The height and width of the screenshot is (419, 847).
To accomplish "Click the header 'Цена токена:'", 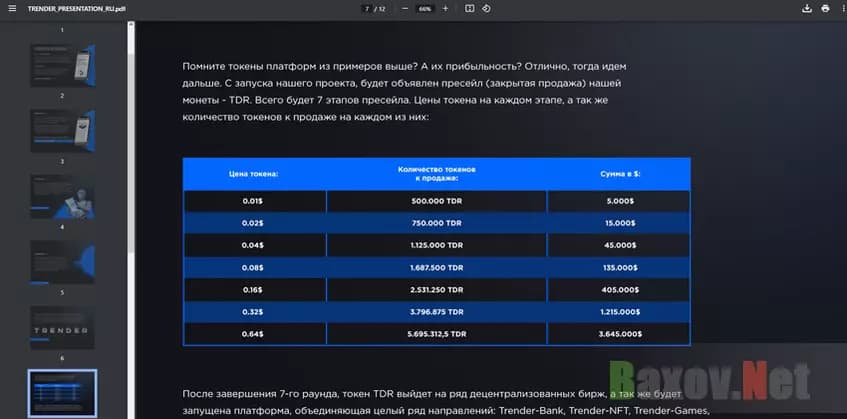I will click(x=253, y=174).
